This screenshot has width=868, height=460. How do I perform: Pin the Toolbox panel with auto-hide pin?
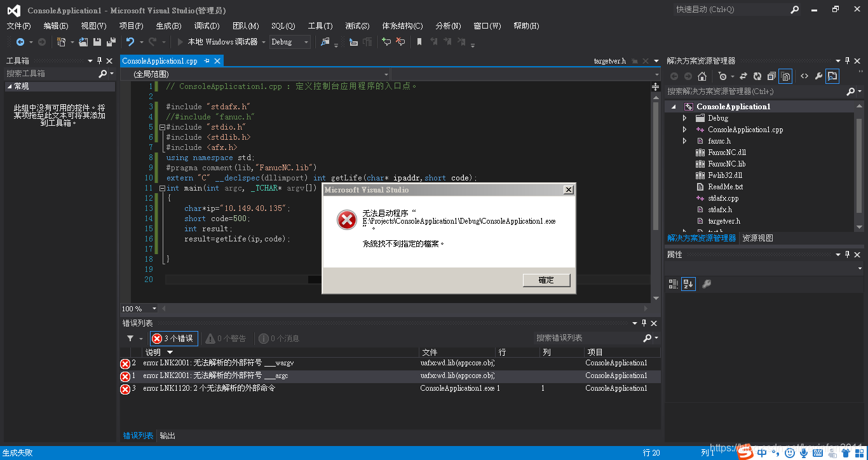(x=99, y=61)
